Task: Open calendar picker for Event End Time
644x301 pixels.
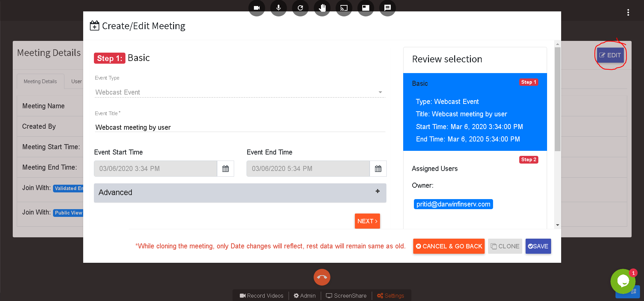Action: point(378,169)
